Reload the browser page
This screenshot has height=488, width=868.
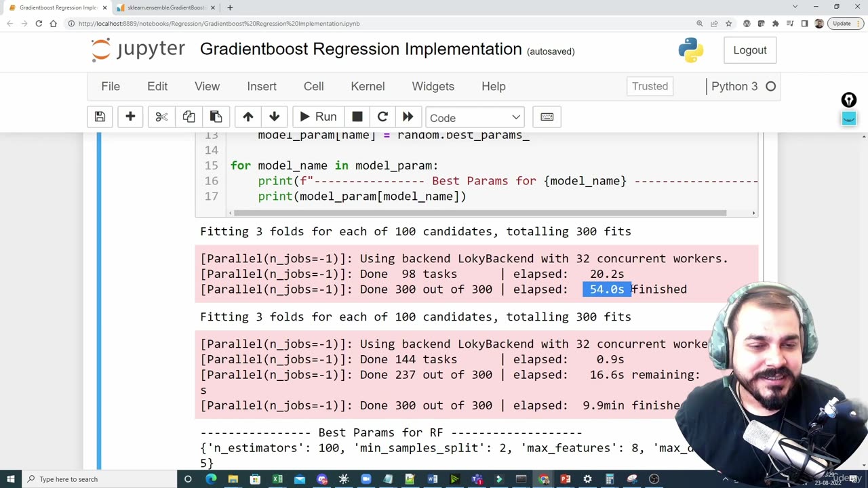coord(39,23)
